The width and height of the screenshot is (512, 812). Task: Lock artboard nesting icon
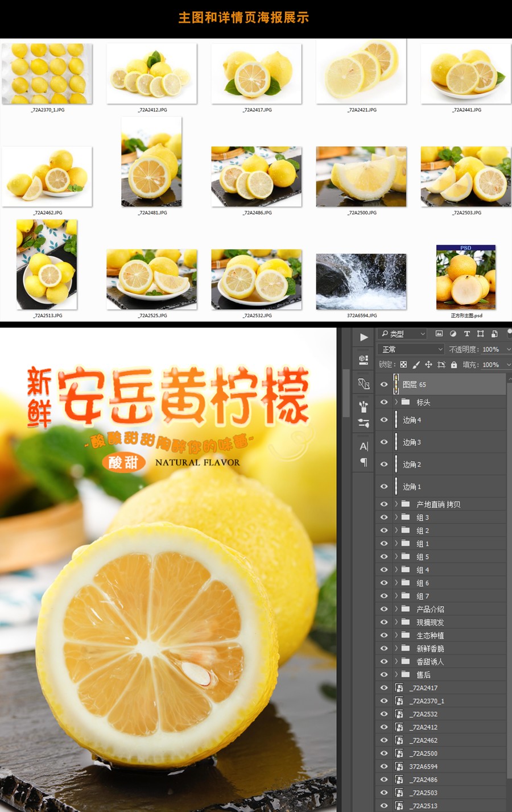pyautogui.click(x=441, y=364)
